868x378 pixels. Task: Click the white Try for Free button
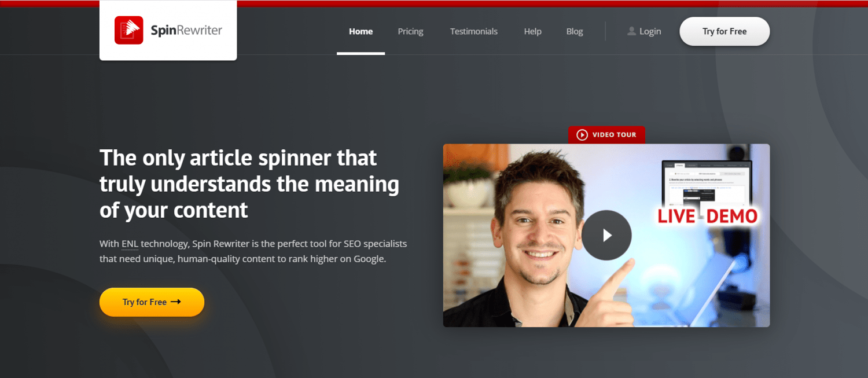pyautogui.click(x=724, y=31)
